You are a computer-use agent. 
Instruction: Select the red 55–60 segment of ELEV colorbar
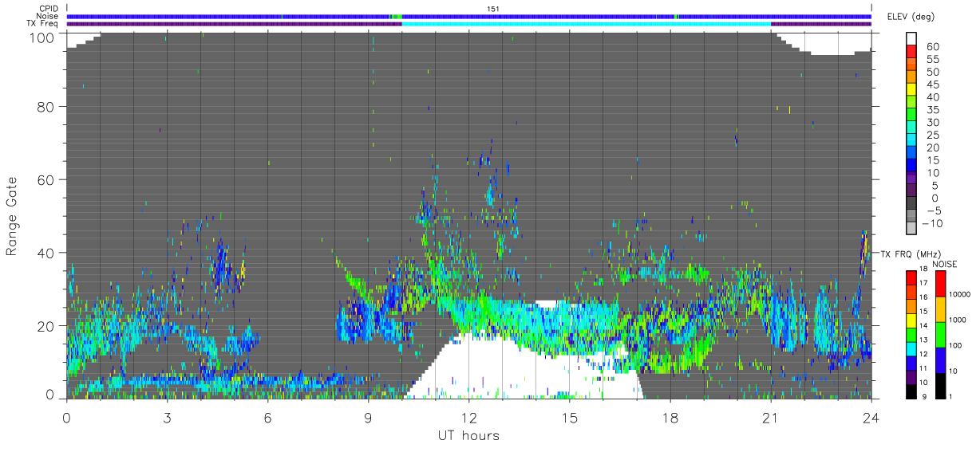tap(912, 53)
